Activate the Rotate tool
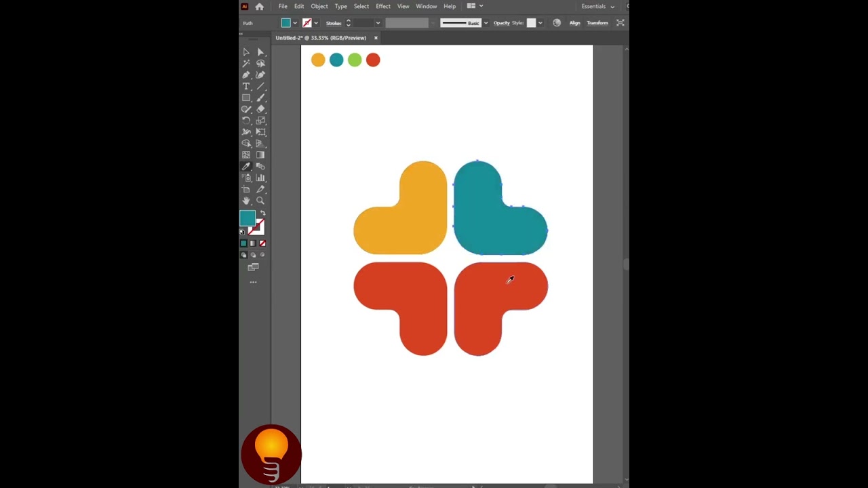 pos(246,121)
